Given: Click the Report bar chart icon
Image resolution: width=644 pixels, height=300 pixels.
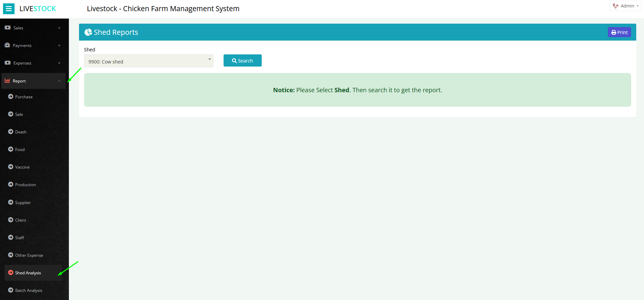Looking at the screenshot, I should tap(7, 81).
